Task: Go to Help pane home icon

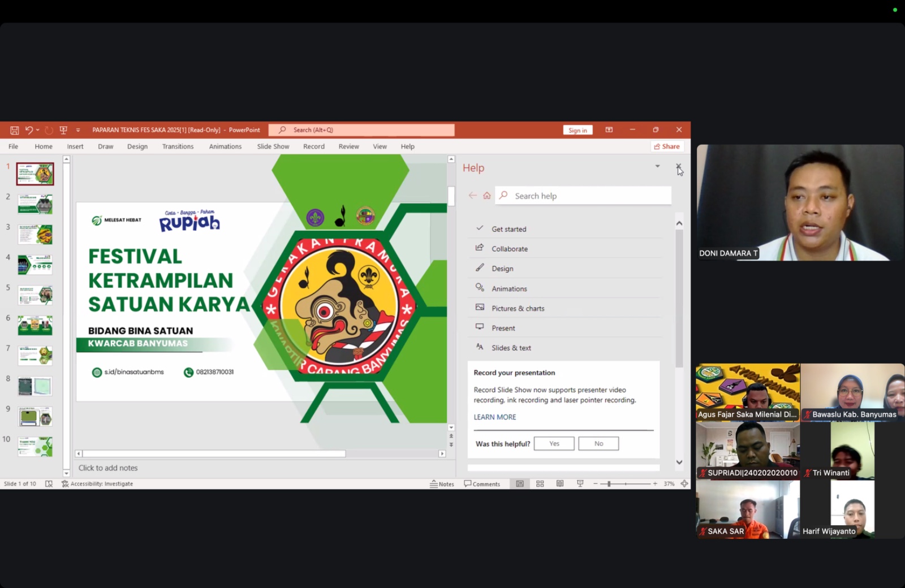Action: tap(487, 196)
